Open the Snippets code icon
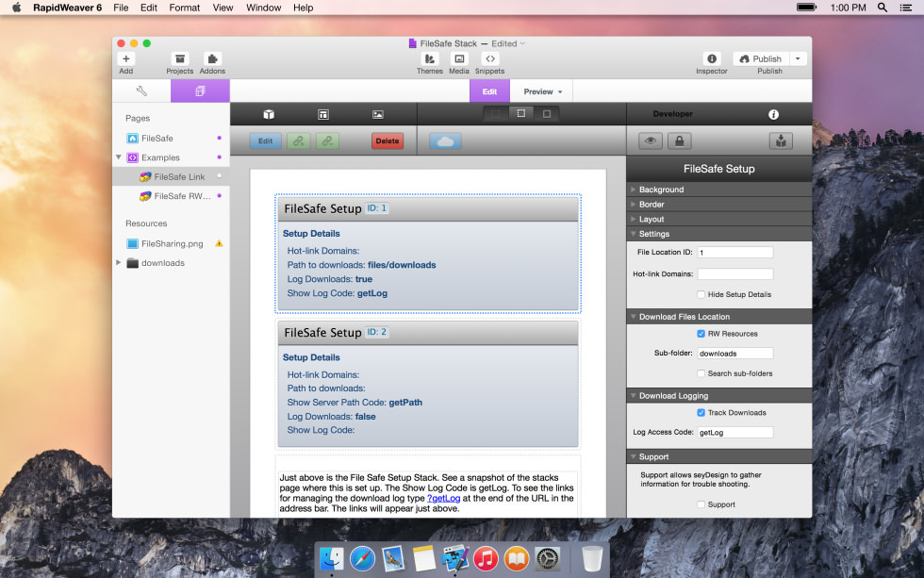924x578 pixels. pyautogui.click(x=489, y=58)
